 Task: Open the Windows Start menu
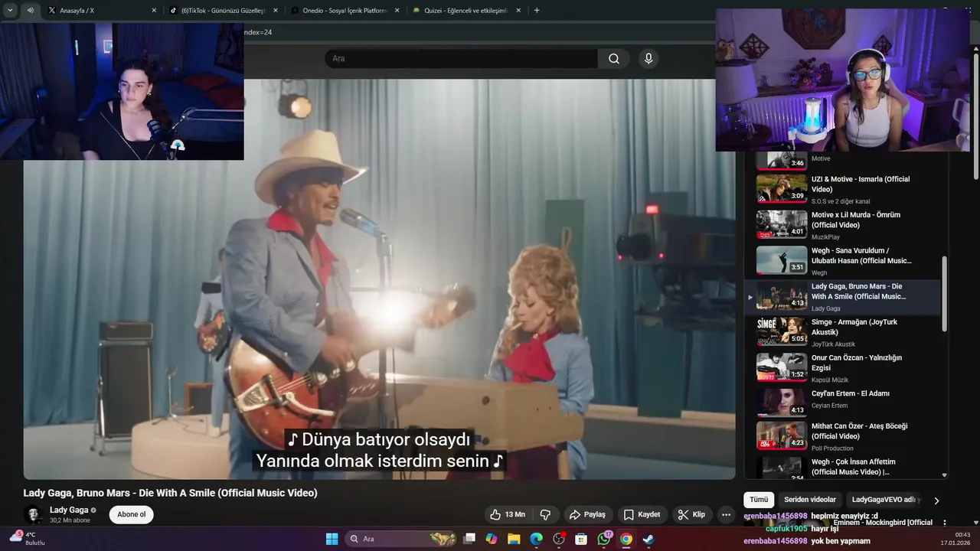coord(332,539)
